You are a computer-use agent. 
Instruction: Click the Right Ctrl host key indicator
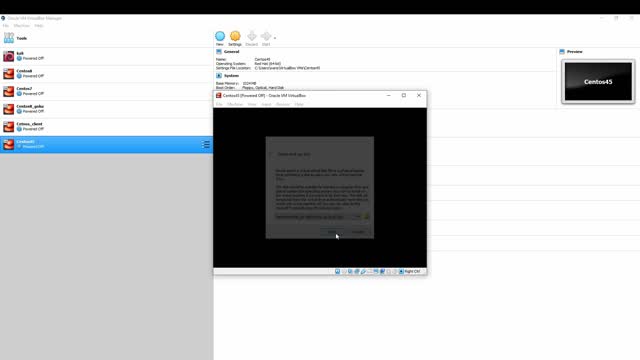pyautogui.click(x=412, y=271)
